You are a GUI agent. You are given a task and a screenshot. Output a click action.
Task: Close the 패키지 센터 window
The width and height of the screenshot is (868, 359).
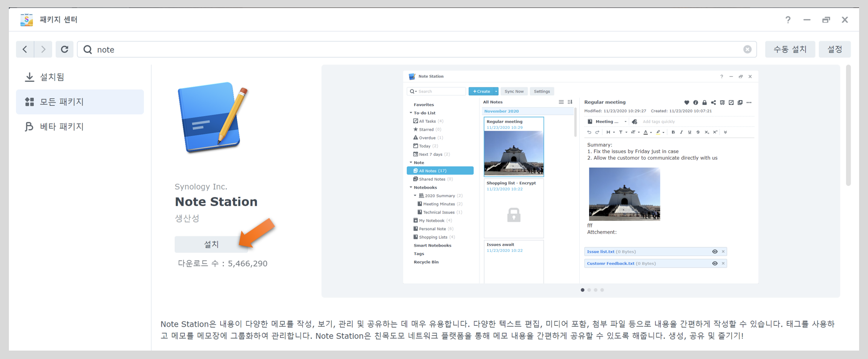(845, 20)
